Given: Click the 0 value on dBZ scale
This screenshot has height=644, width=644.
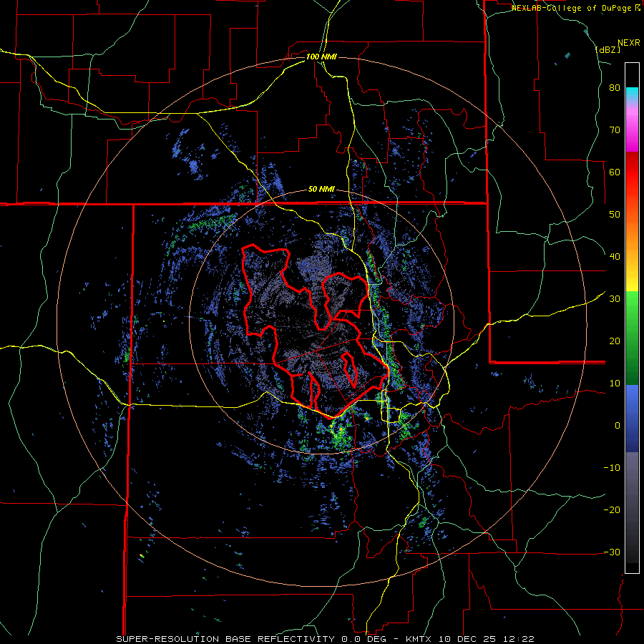Looking at the screenshot, I should point(618,426).
